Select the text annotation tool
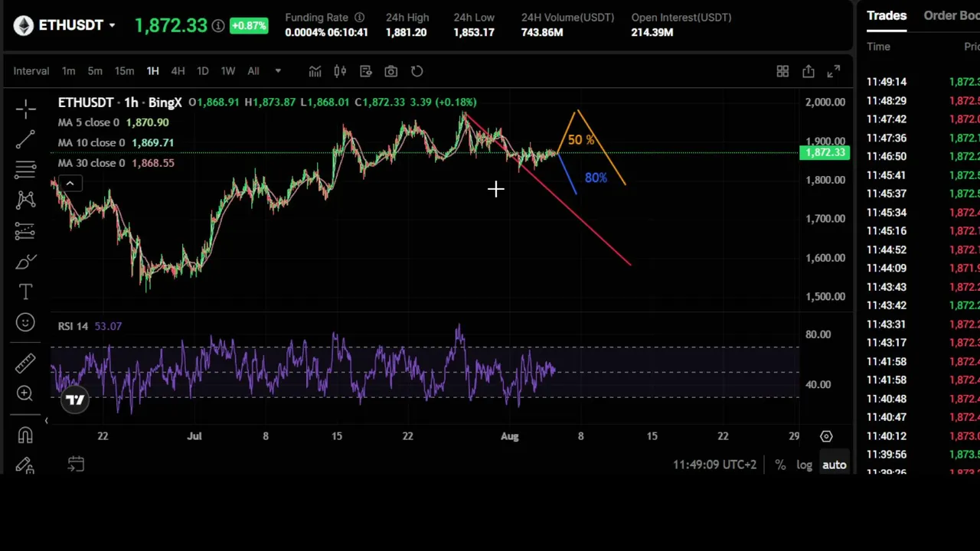Viewport: 980px width, 551px height. pyautogui.click(x=25, y=292)
